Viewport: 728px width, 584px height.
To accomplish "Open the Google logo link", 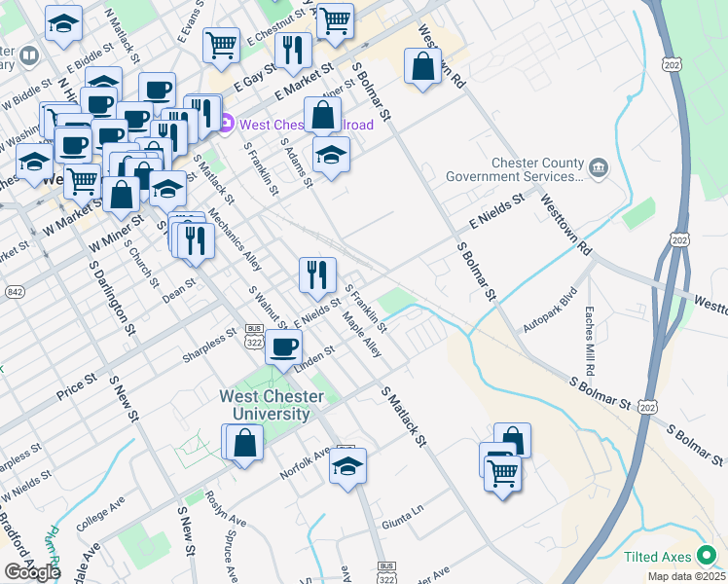I will pos(32,572).
